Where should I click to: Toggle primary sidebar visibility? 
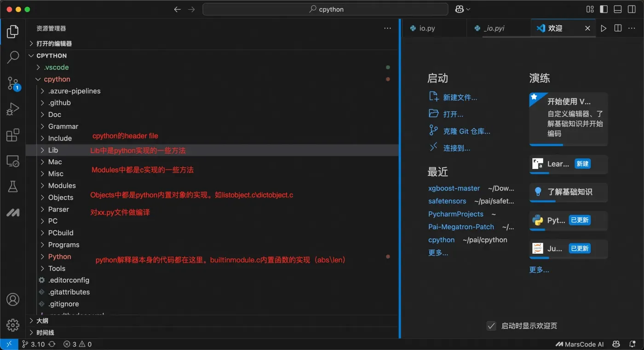tap(604, 9)
